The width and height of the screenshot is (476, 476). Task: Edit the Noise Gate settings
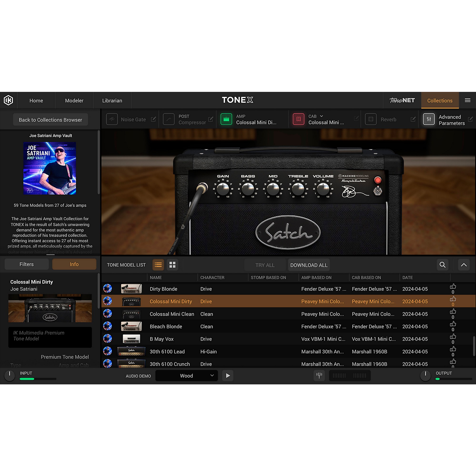coord(154,119)
